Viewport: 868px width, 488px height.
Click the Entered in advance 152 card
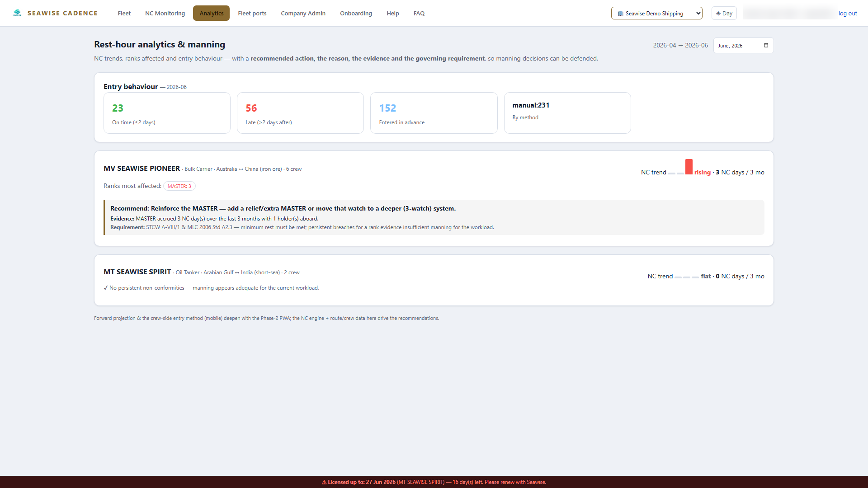(x=434, y=113)
